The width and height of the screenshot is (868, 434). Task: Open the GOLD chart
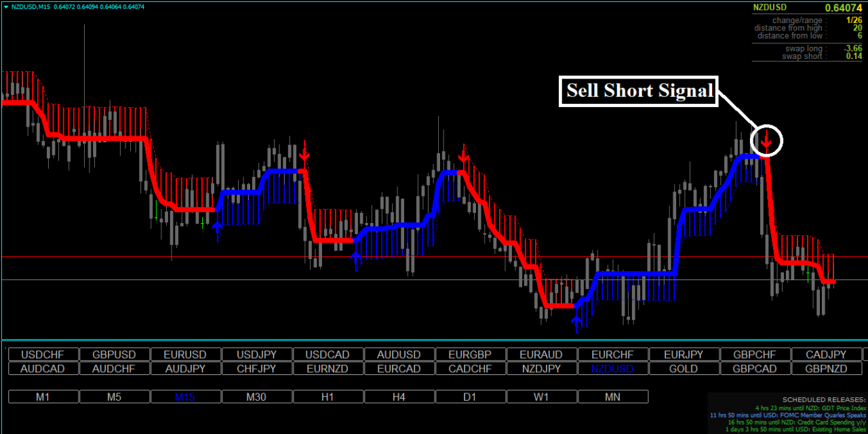tap(684, 369)
